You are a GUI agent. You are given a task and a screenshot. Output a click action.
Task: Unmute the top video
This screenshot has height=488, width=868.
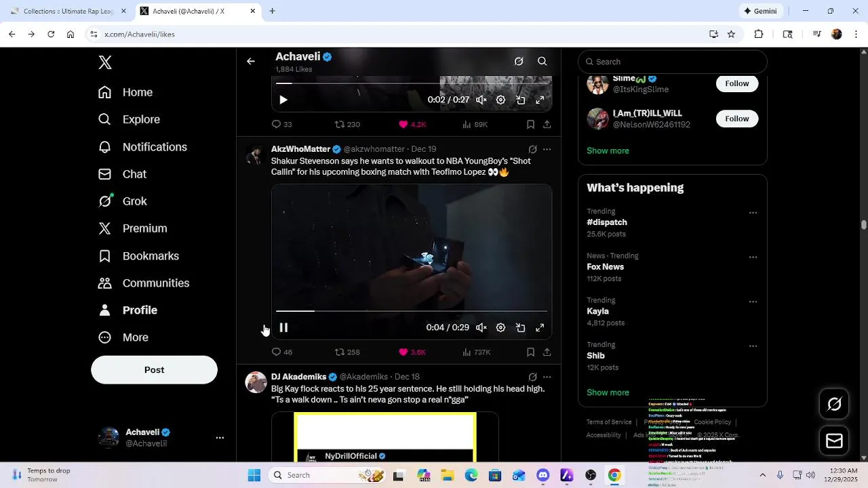[481, 100]
